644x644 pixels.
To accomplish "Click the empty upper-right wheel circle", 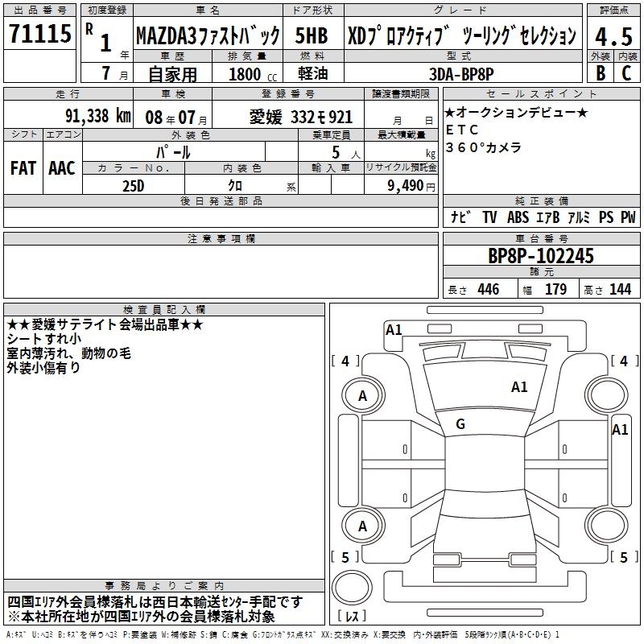I will pos(605,395).
